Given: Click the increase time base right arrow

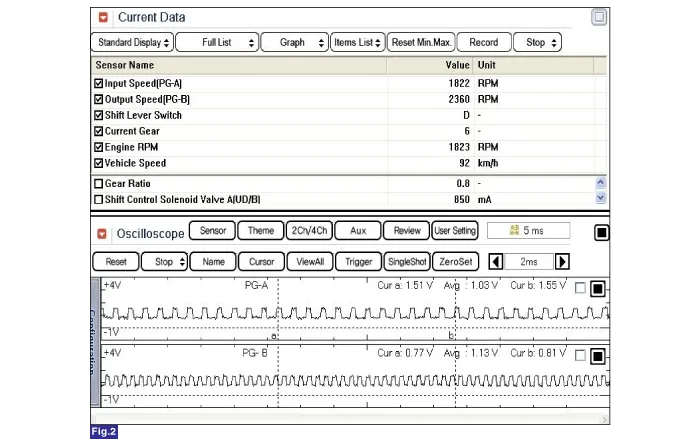Looking at the screenshot, I should pyautogui.click(x=561, y=261).
